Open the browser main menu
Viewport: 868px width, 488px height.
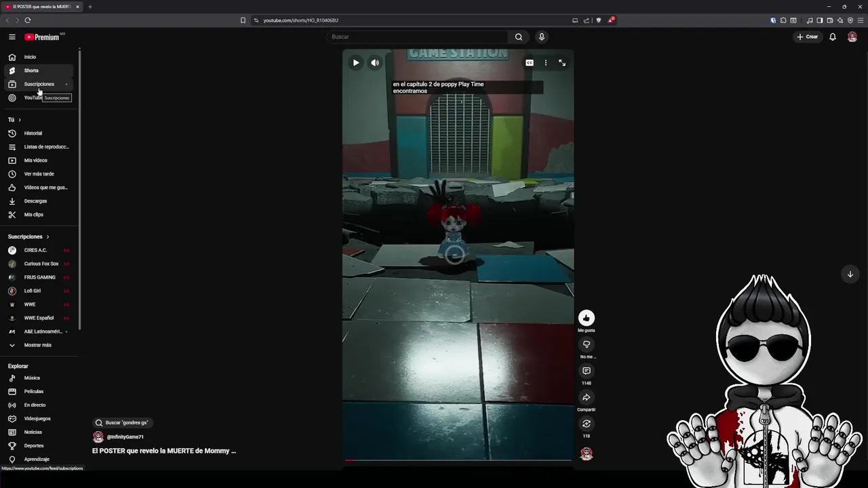point(861,20)
